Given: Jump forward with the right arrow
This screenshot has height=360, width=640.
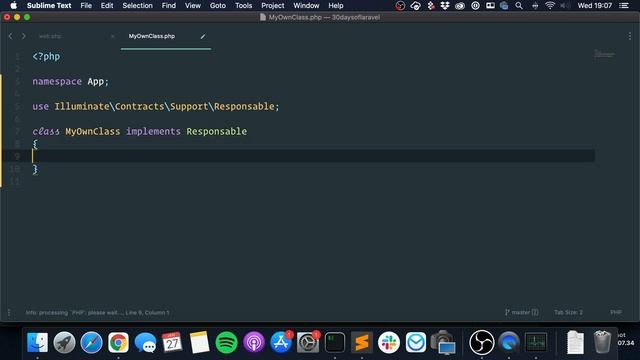Looking at the screenshot, I should [x=23, y=36].
